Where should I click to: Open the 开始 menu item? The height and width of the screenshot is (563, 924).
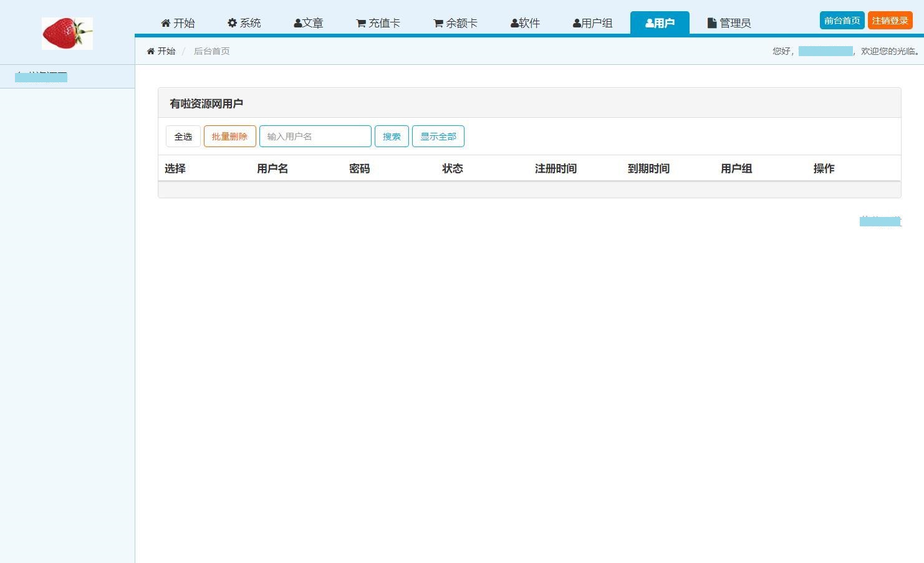pos(178,22)
